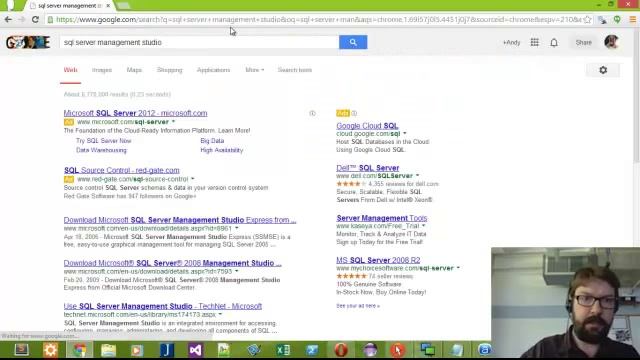Open MS SQL Server 2008 R2 ad link

(x=378, y=260)
